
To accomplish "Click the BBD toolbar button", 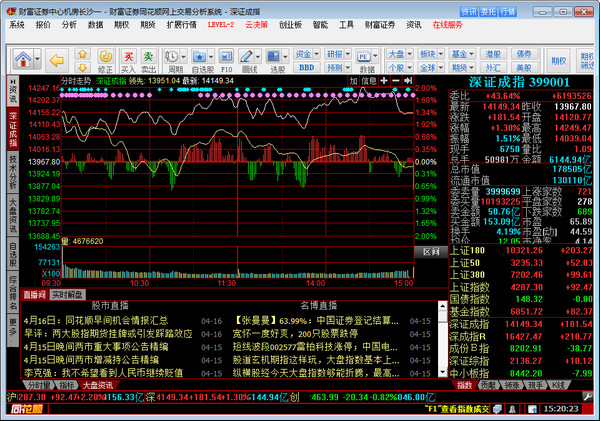I will (307, 67).
